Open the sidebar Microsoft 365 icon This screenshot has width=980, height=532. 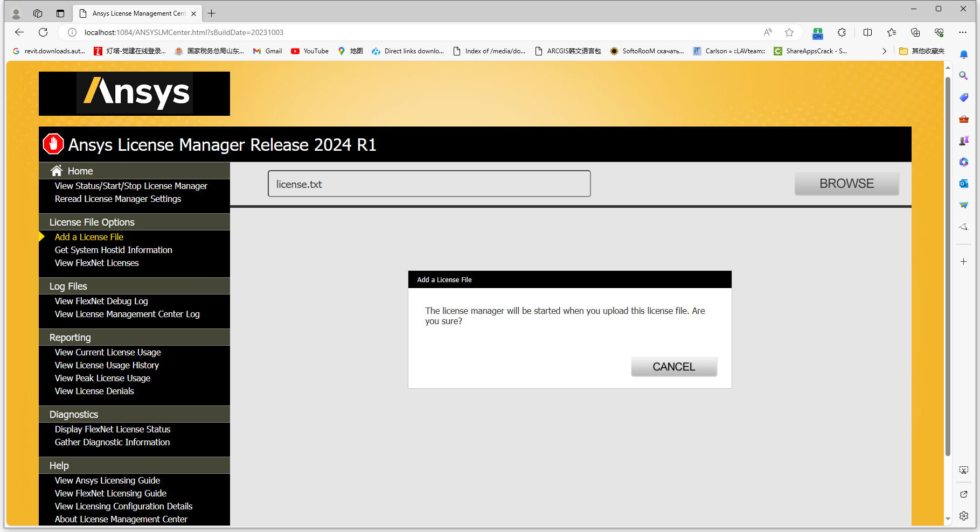coord(964,162)
